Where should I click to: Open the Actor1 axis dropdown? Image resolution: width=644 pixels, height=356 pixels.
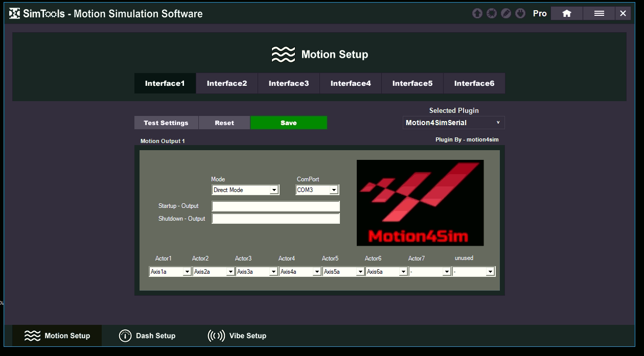click(x=170, y=272)
